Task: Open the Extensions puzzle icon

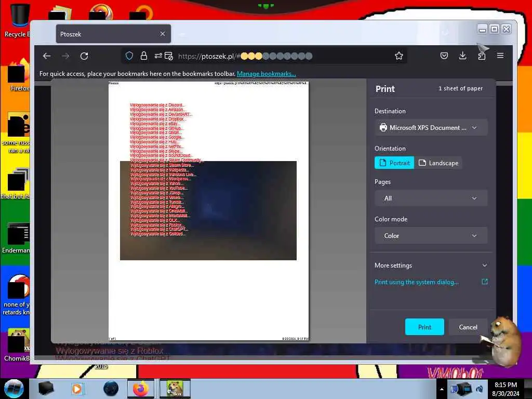Action: tap(482, 56)
